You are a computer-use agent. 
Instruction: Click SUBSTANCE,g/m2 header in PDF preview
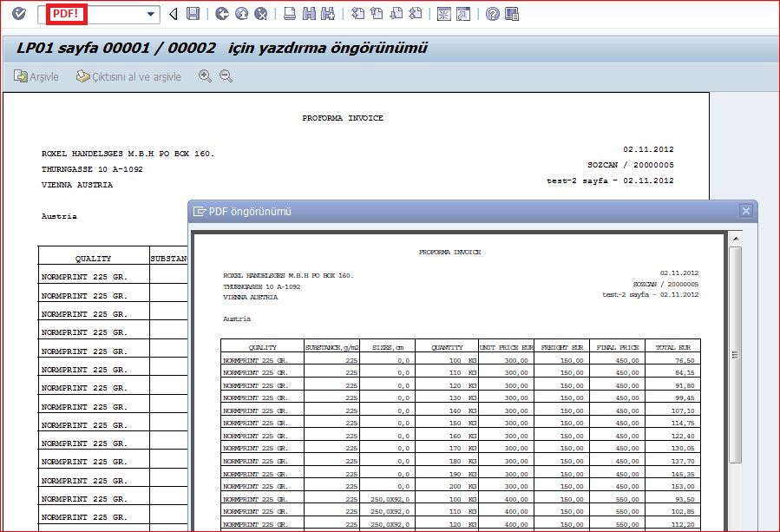tap(331, 347)
